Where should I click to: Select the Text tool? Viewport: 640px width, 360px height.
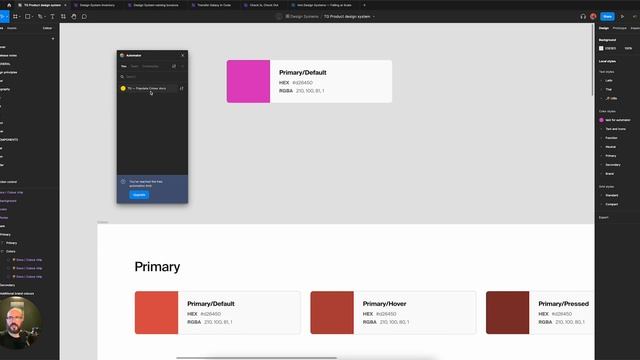tap(52, 16)
